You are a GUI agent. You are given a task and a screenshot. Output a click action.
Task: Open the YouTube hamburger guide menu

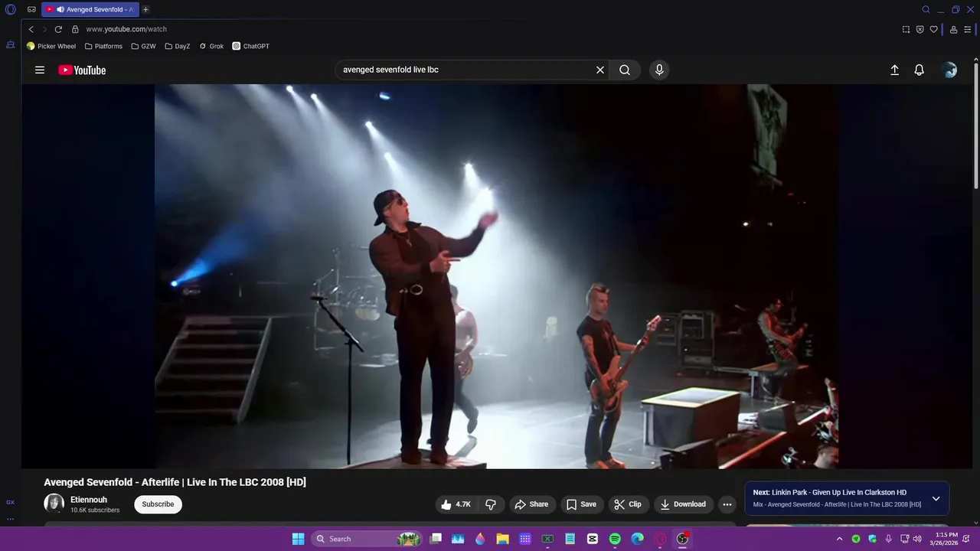pos(40,70)
